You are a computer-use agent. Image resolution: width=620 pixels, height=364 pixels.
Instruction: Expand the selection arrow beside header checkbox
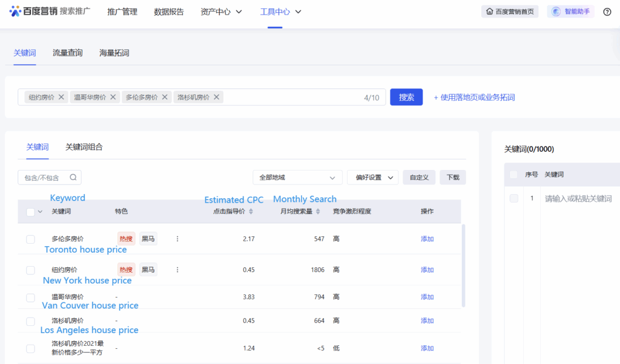coord(40,212)
